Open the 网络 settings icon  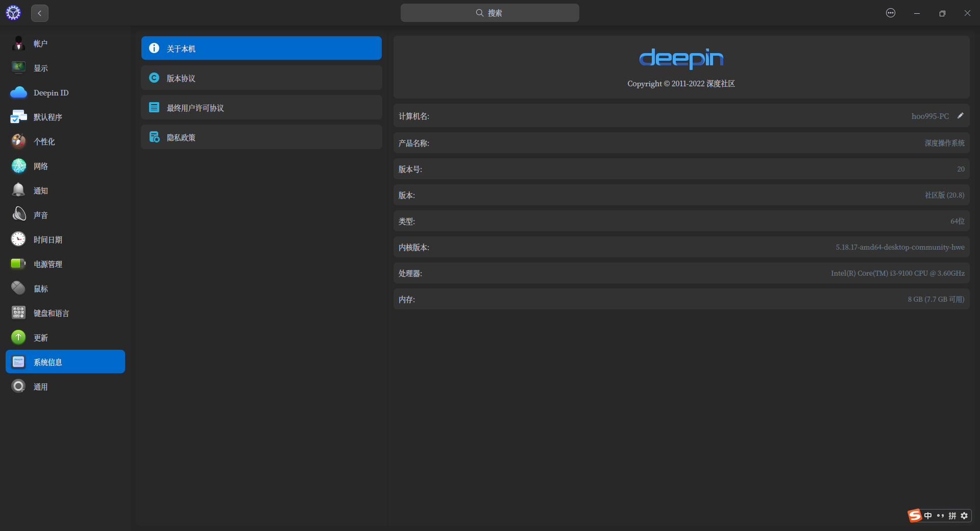41,166
